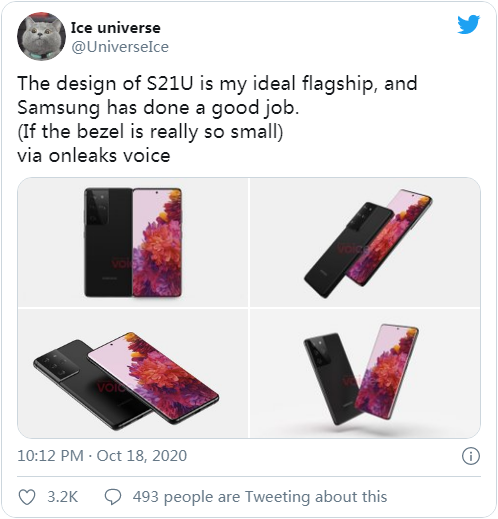
Task: Click the "via onleaks voice" text line
Action: tap(94, 156)
